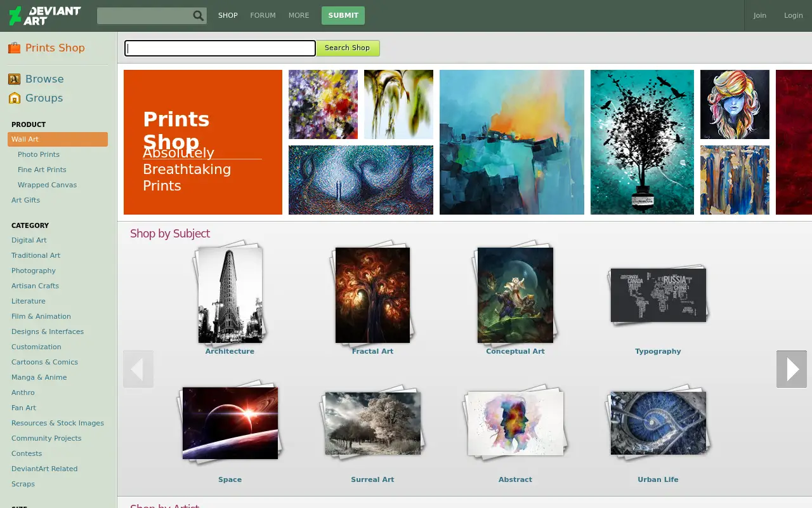Open the Conceptual Art subject thumbnail
Image resolution: width=812 pixels, height=508 pixels.
(515, 295)
